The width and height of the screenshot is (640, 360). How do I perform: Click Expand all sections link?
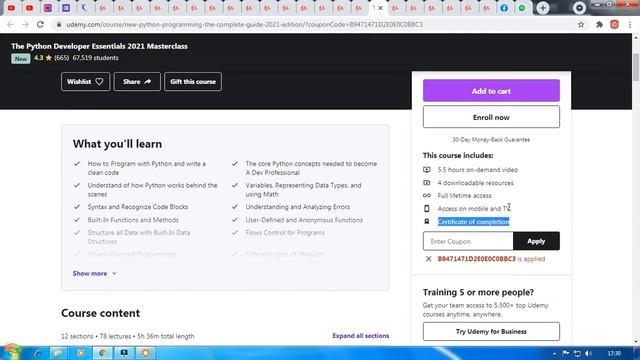click(360, 336)
